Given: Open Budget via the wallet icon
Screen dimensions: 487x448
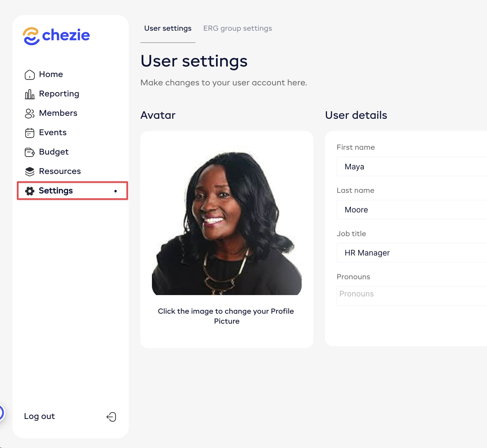Looking at the screenshot, I should coord(30,152).
